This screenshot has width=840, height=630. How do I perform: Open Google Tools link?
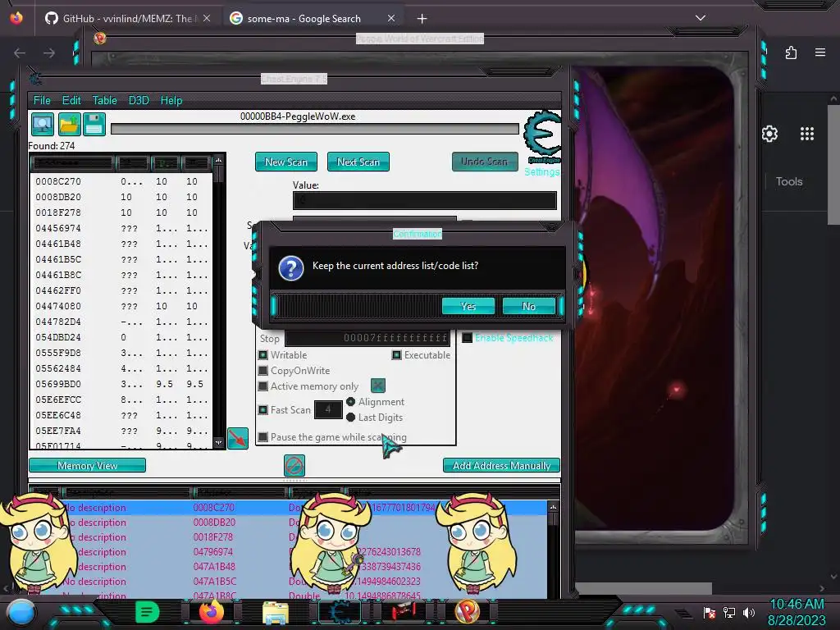click(789, 181)
